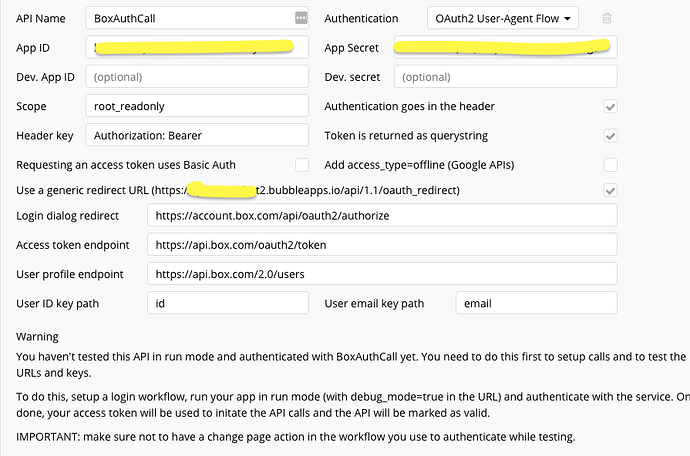Viewport: 690px width, 456px height.
Task: Click the App Secret input field
Action: (x=506, y=48)
